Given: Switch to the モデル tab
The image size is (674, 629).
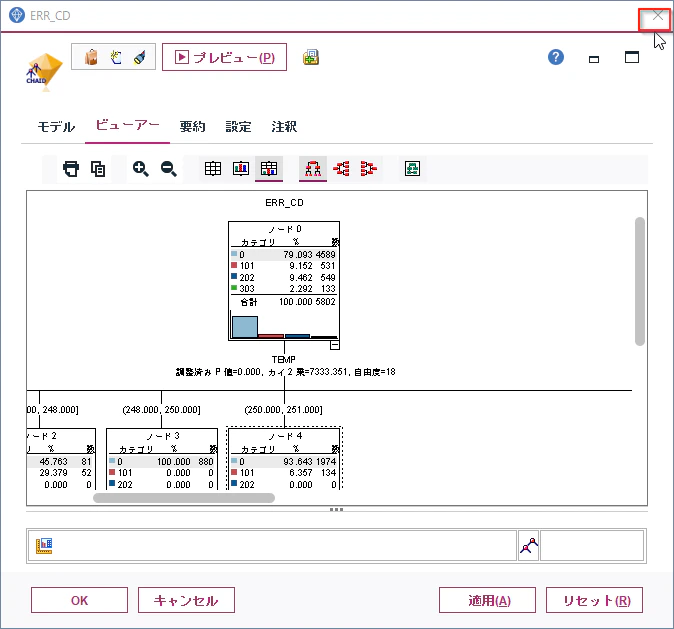Looking at the screenshot, I should 56,127.
